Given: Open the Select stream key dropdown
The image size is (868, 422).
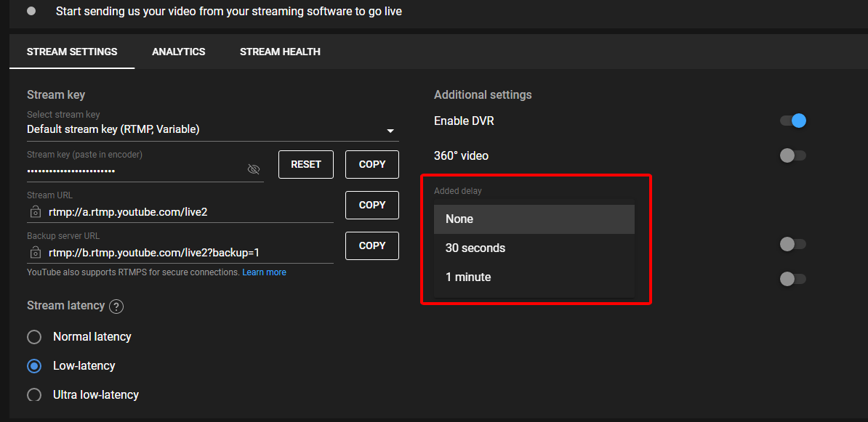Looking at the screenshot, I should pos(390,131).
